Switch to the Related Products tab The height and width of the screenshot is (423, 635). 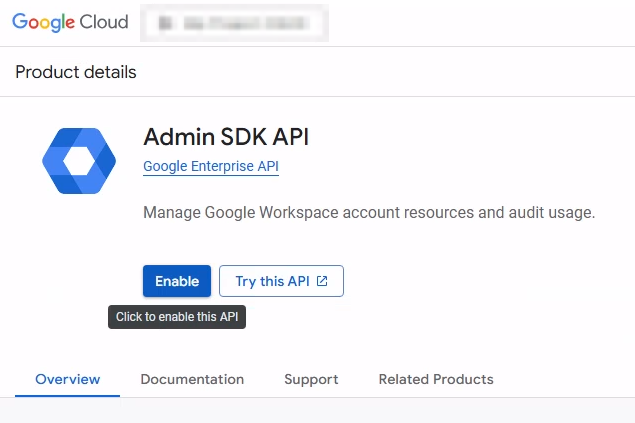coord(436,379)
